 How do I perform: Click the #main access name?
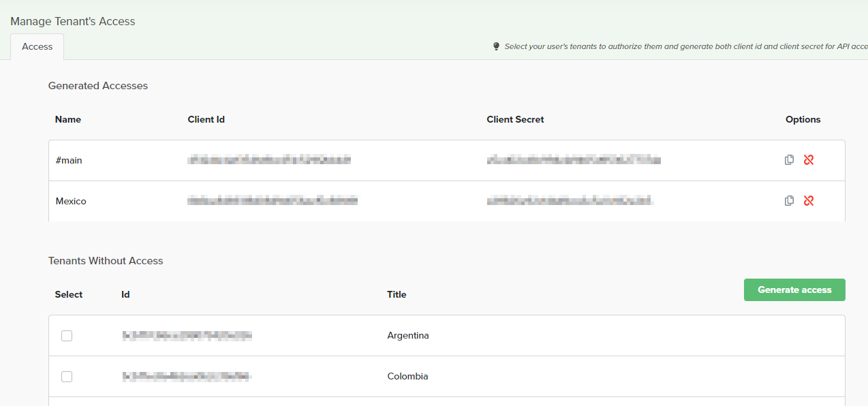point(69,161)
